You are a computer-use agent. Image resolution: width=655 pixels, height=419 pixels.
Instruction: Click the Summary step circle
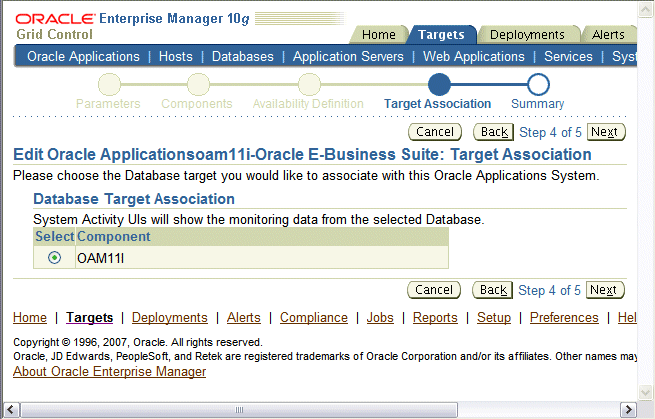coord(538,84)
